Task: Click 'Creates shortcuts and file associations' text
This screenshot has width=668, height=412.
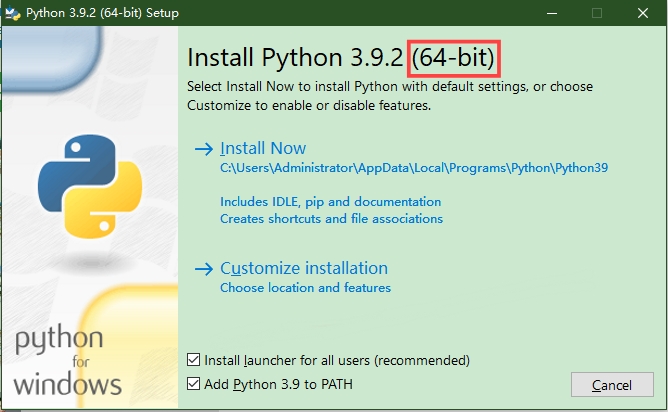Action: pyautogui.click(x=331, y=219)
